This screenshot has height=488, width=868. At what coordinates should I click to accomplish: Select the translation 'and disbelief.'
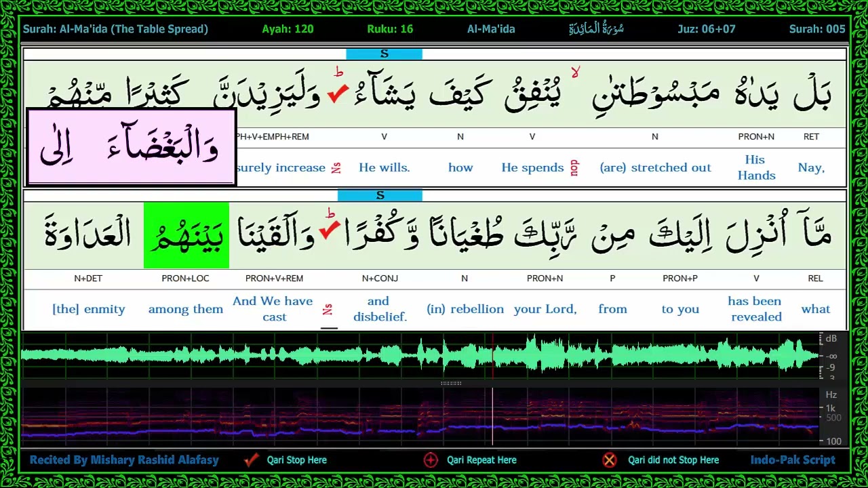(380, 309)
